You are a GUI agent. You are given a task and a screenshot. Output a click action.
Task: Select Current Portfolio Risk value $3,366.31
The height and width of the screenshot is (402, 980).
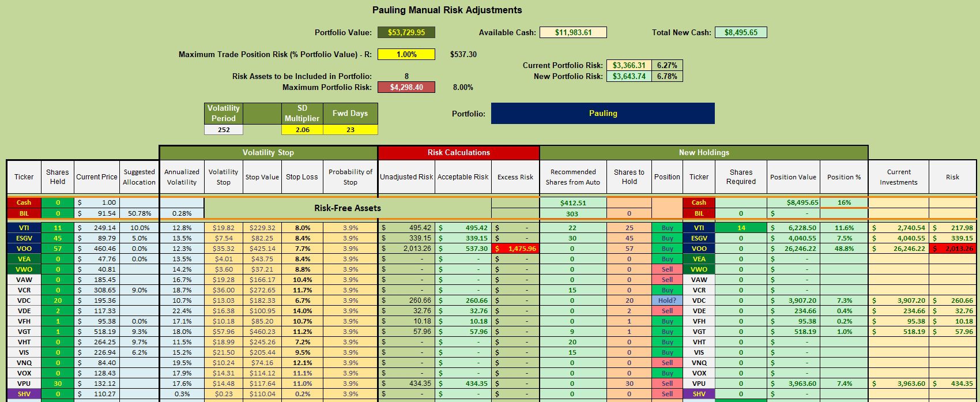click(629, 65)
